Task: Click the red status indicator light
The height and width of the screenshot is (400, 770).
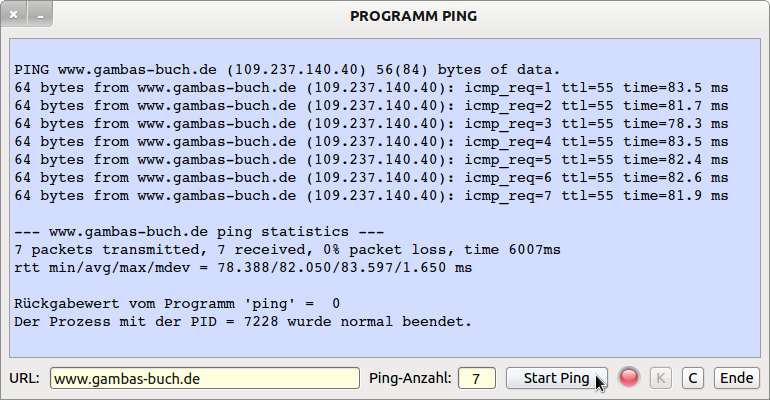Action: [x=629, y=378]
